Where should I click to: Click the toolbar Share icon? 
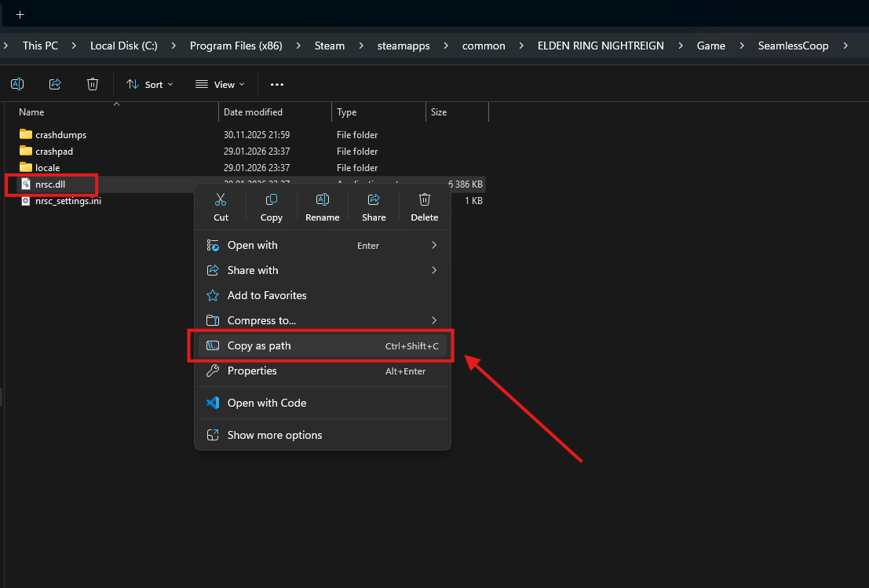click(55, 84)
